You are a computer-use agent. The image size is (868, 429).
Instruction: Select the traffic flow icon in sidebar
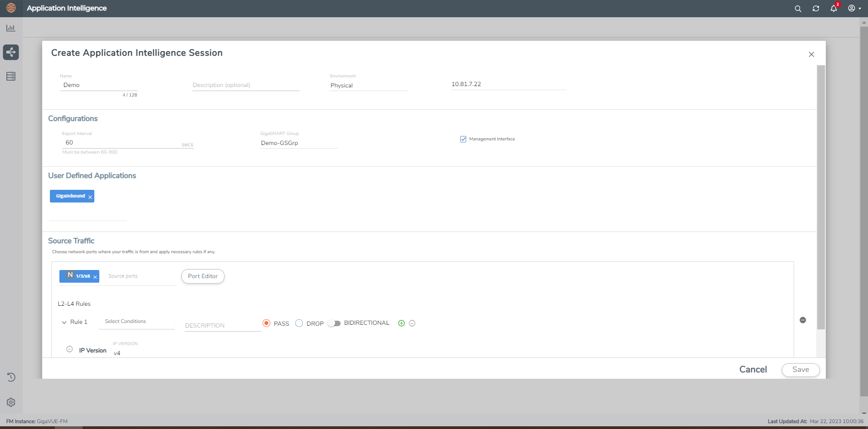tap(11, 52)
